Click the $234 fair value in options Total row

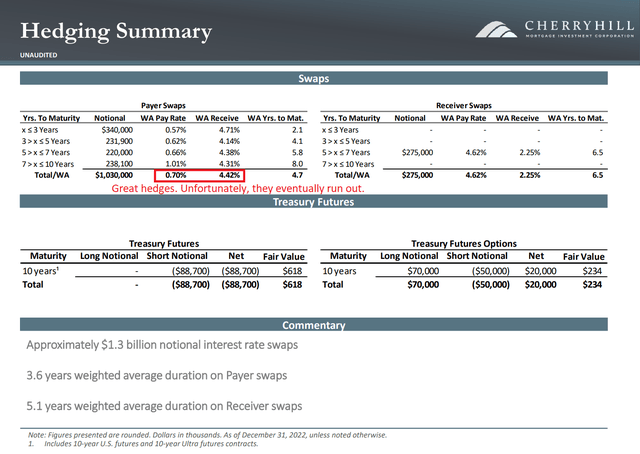pyautogui.click(x=592, y=285)
